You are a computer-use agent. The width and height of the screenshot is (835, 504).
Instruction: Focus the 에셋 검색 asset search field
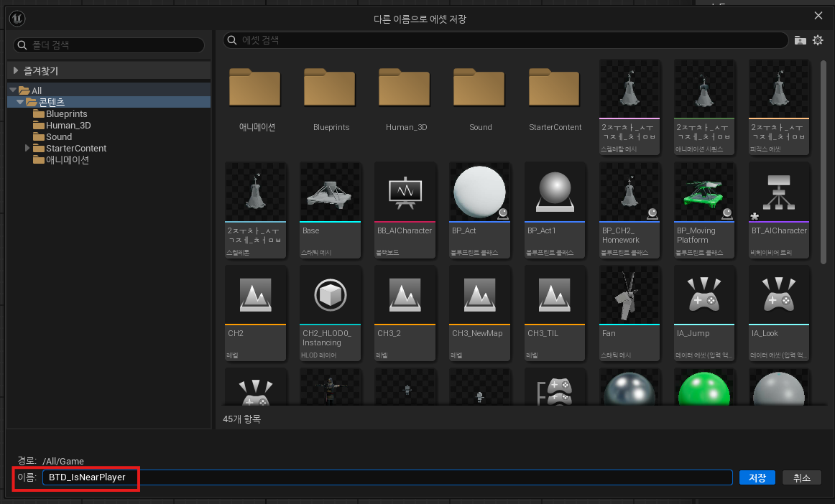pyautogui.click(x=506, y=40)
